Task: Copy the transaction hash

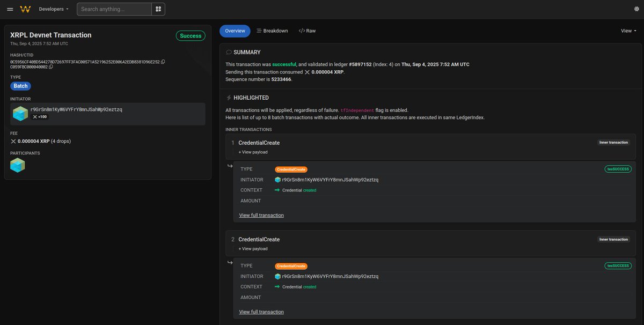Action: click(x=163, y=62)
